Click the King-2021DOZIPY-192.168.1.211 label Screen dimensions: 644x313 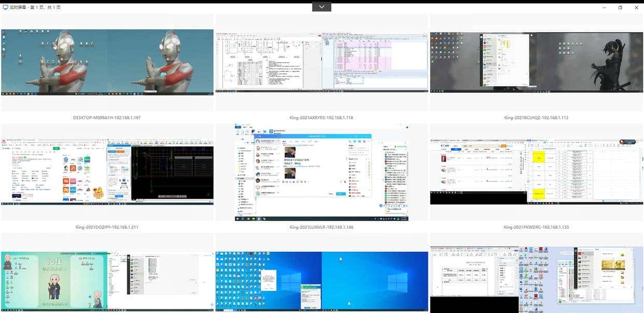tap(107, 227)
